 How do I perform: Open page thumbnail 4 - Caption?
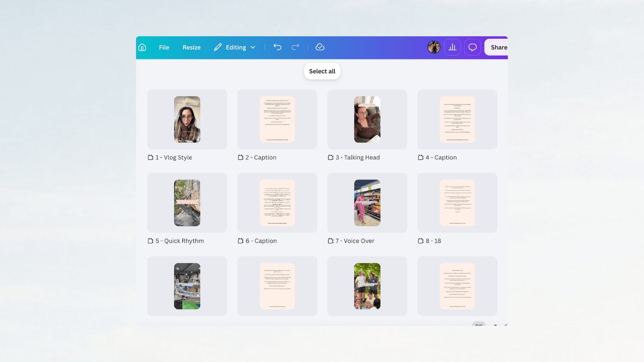click(x=457, y=119)
